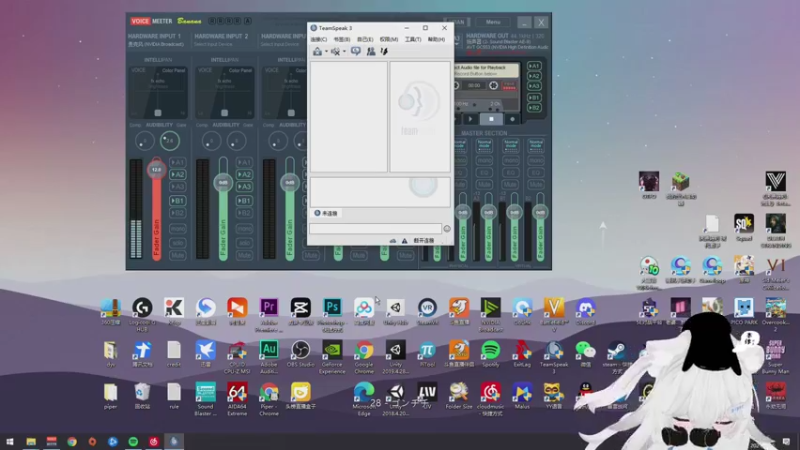Open Folder Size desktop icon
The height and width of the screenshot is (450, 800).
(x=459, y=396)
